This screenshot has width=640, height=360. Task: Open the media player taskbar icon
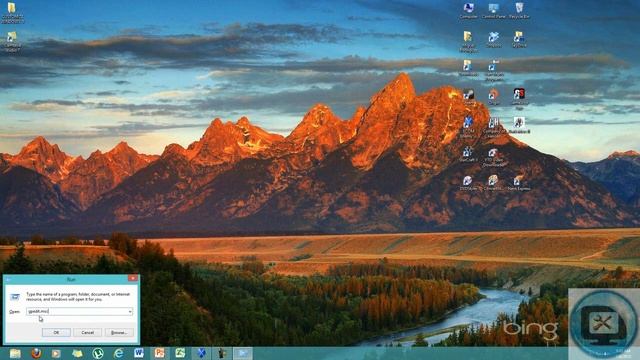coord(56,353)
